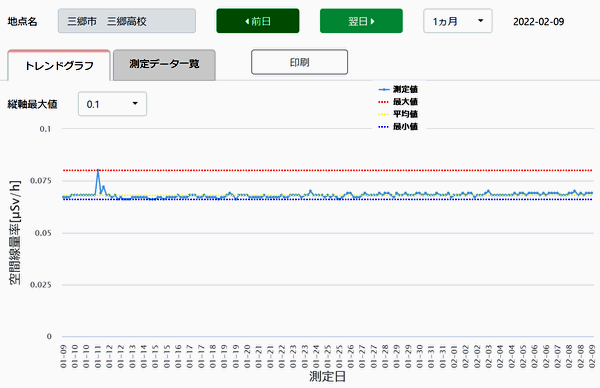Image resolution: width=600 pixels, height=388 pixels.
Task: Expand the 縦軸最大値 0.1 dropdown
Action: click(x=112, y=104)
